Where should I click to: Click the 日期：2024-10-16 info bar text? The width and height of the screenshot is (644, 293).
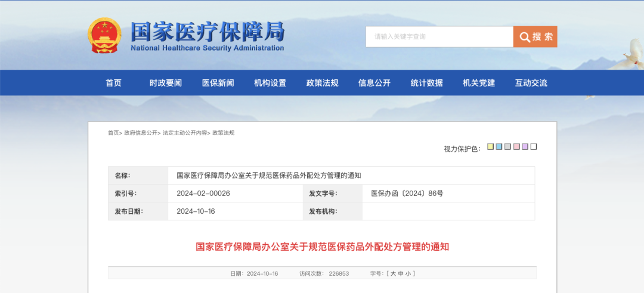click(254, 274)
